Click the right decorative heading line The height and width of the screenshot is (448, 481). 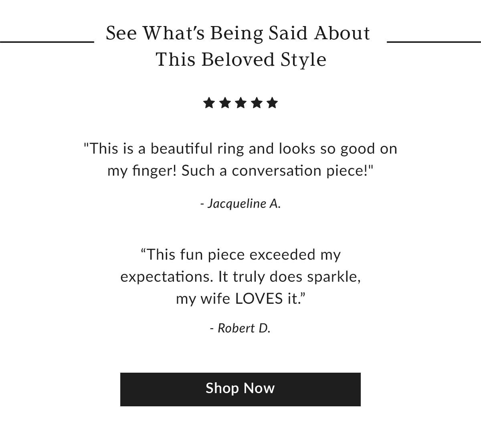434,41
